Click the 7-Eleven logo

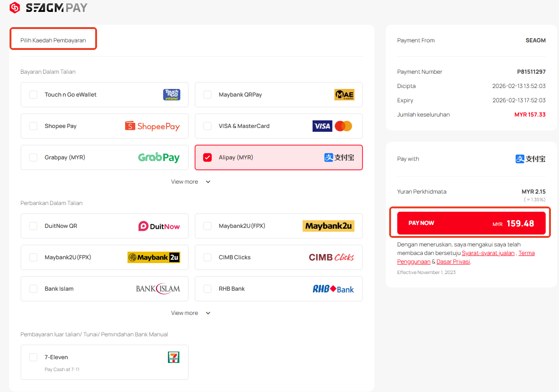click(174, 357)
